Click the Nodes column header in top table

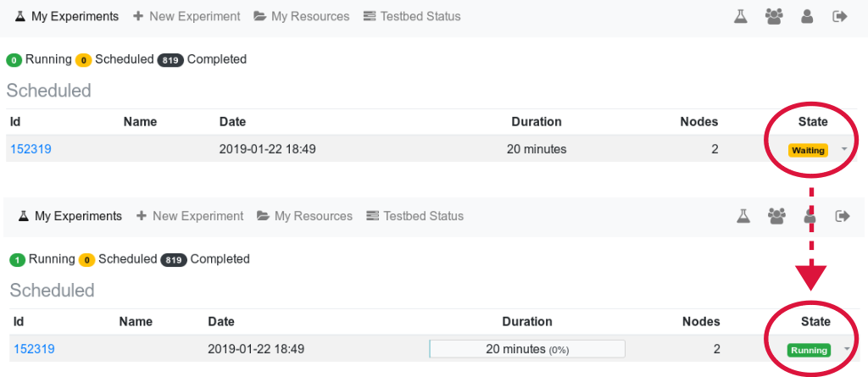point(698,122)
